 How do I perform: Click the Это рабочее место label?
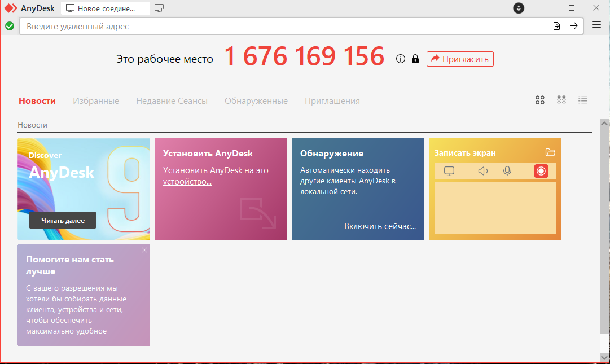tap(165, 59)
